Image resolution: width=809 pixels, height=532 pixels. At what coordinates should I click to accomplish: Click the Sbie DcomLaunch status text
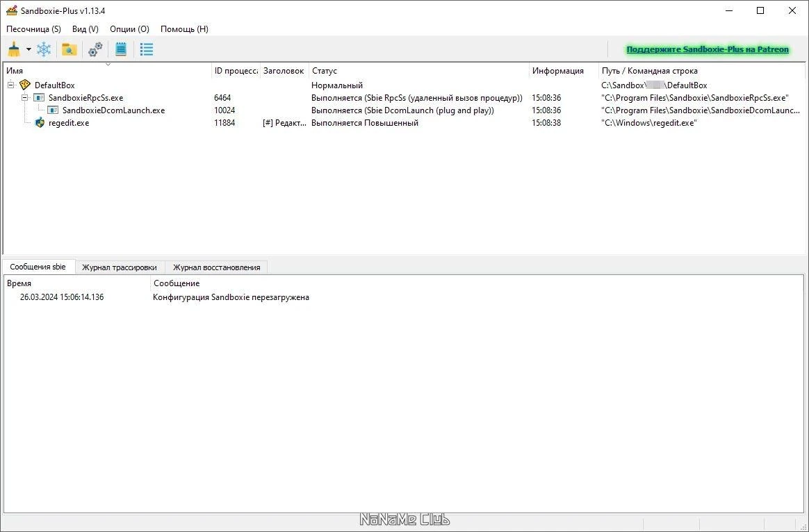point(402,110)
